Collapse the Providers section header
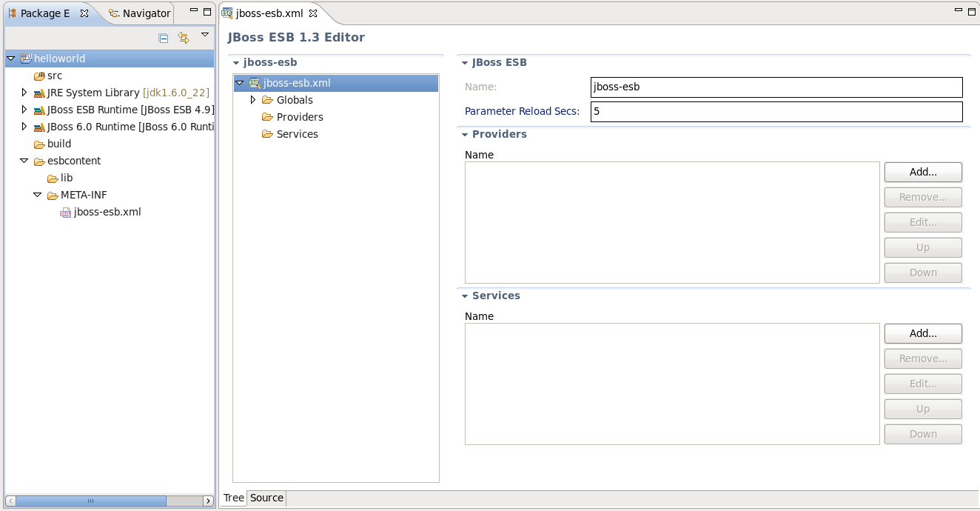 pos(466,135)
